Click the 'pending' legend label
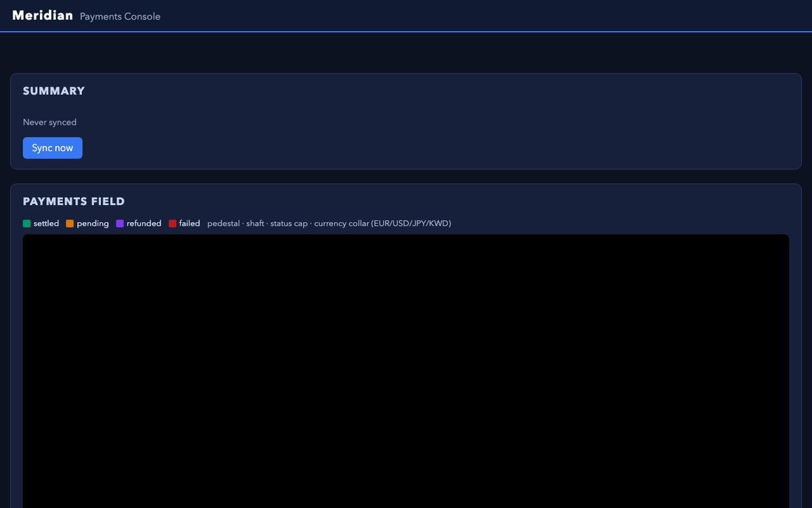Image resolution: width=812 pixels, height=508 pixels. (x=93, y=224)
